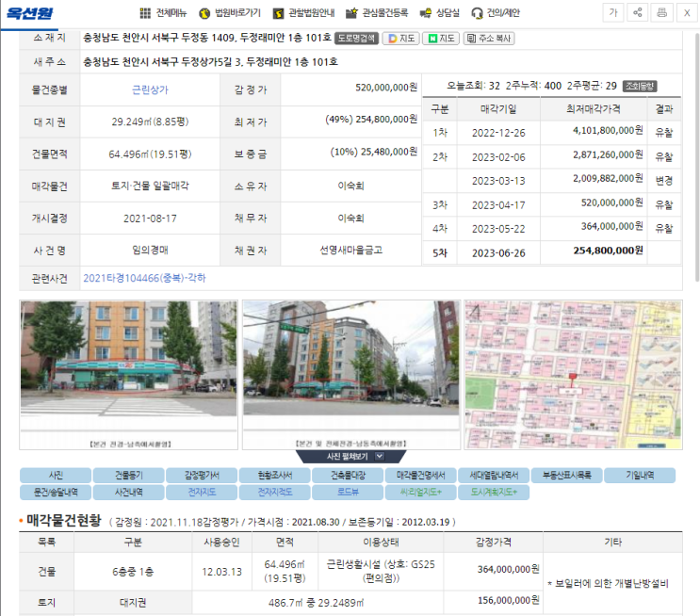Viewport: 700px width, 616px height.
Task: Click the 도로명검색 button
Action: tap(357, 39)
